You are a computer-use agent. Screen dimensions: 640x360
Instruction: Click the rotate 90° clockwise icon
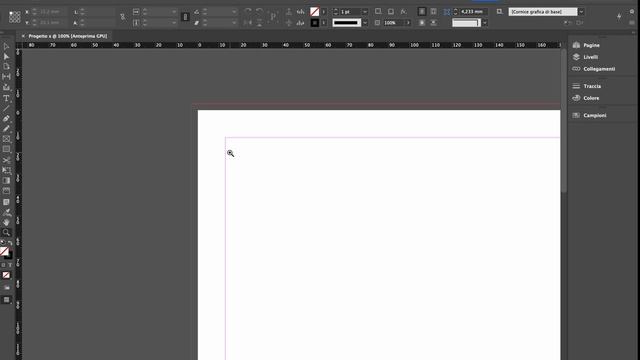tap(248, 12)
